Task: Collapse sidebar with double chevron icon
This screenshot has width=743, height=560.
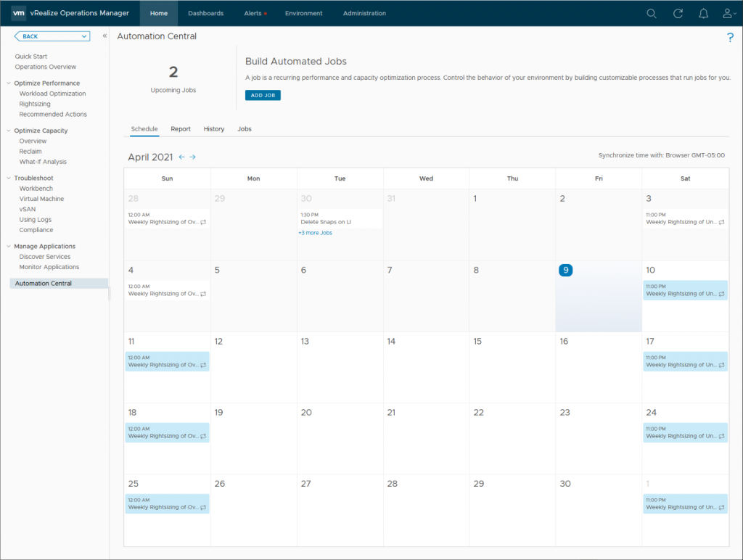Action: click(104, 36)
